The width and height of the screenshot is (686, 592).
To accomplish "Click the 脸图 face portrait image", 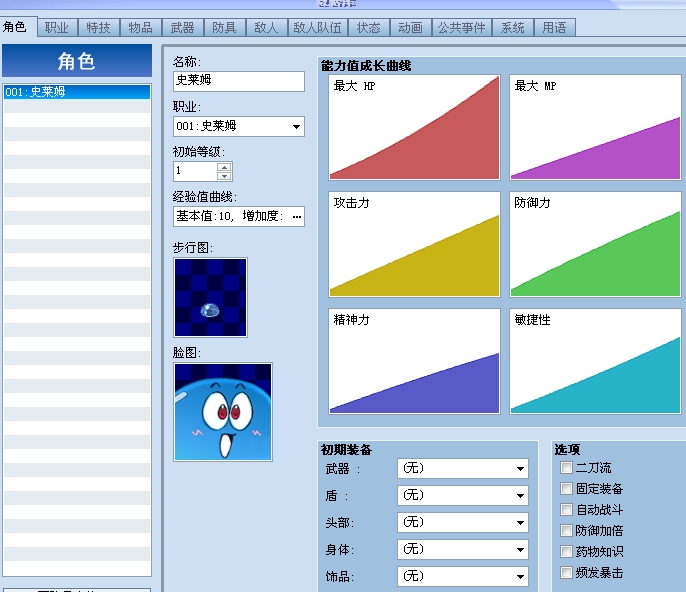I will (223, 412).
